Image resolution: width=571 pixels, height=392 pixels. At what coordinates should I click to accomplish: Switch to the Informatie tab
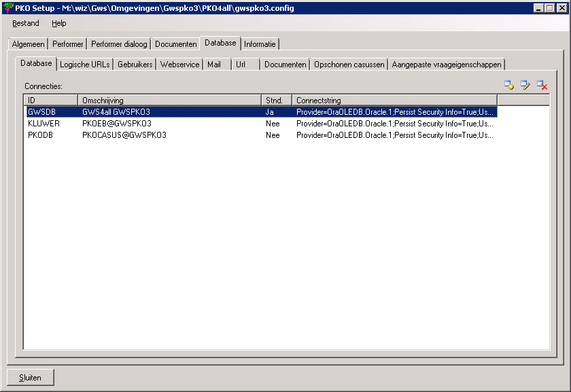(260, 44)
